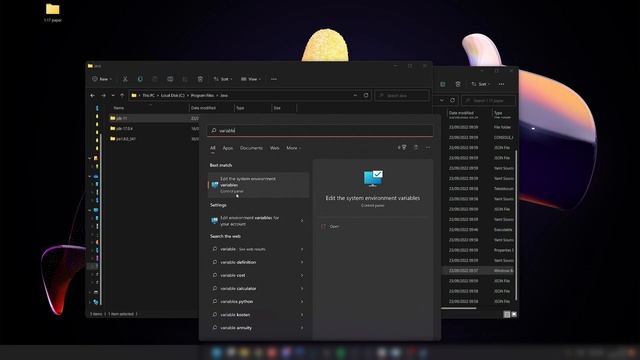Open the Sort dropdown in Java window
The height and width of the screenshot is (360, 640).
222,79
